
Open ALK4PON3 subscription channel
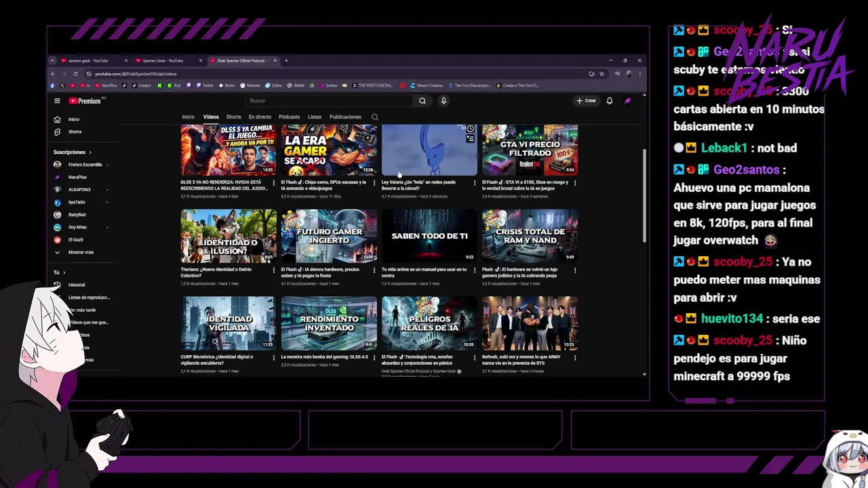coord(79,190)
